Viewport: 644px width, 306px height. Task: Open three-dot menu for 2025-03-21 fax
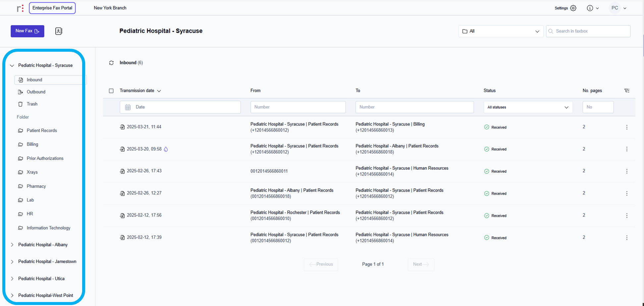626,127
